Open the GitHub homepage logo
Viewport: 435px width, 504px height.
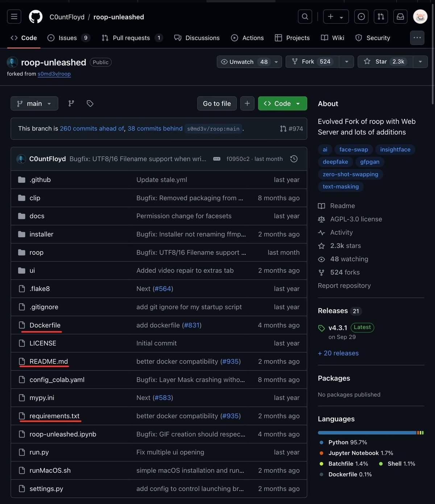click(36, 17)
